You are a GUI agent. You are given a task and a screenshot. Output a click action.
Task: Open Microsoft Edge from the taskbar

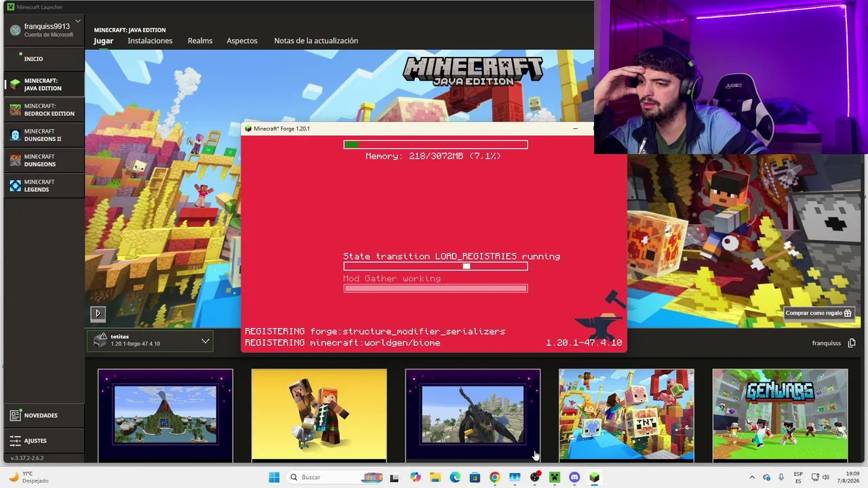(455, 477)
